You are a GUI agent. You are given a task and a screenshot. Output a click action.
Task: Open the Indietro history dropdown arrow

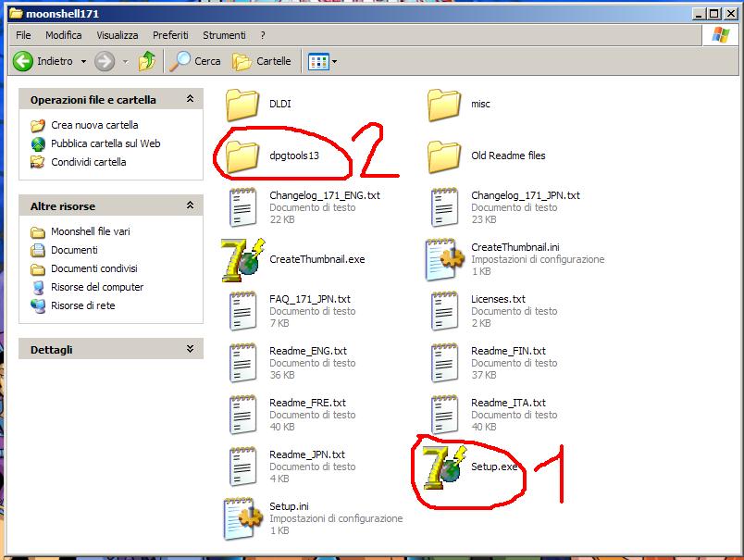[x=83, y=61]
